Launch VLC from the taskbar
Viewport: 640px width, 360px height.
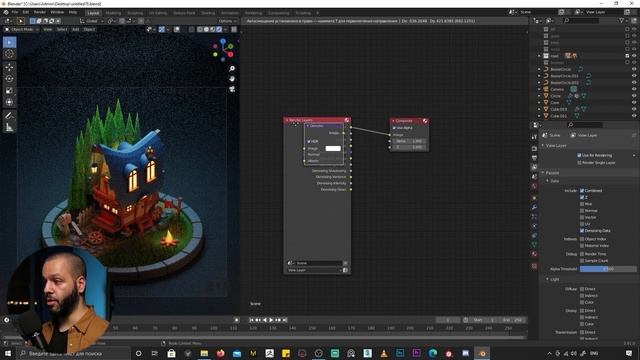pos(384,353)
